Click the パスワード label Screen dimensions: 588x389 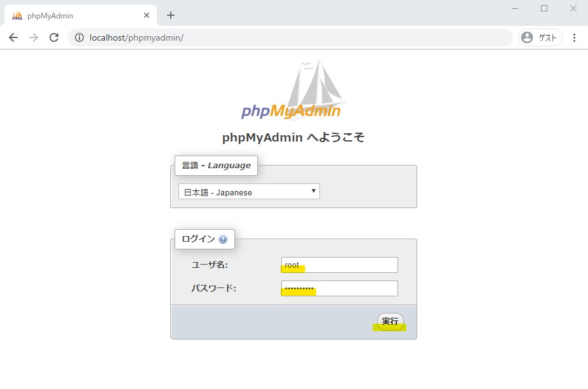coord(214,288)
